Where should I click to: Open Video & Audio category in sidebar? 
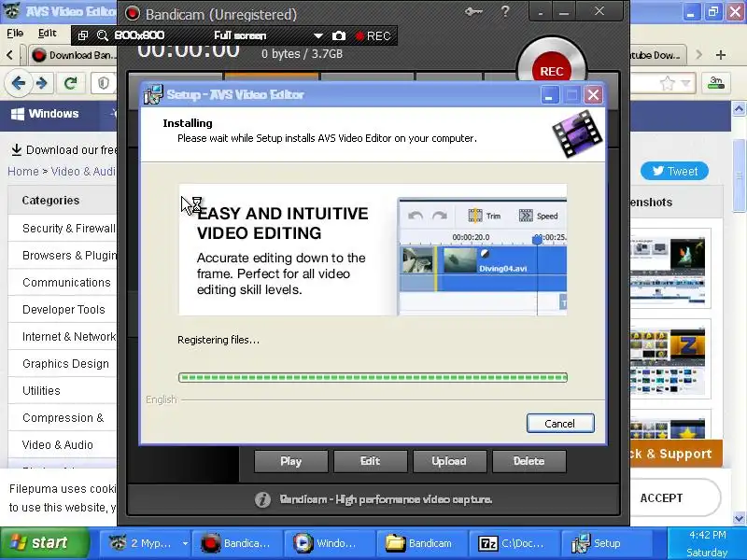[58, 445]
